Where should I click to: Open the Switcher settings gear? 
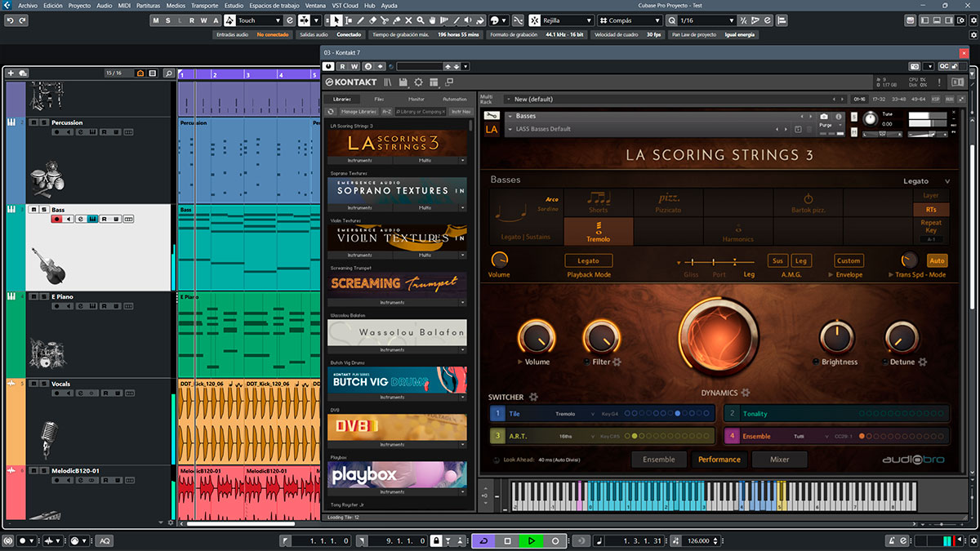[x=533, y=397]
